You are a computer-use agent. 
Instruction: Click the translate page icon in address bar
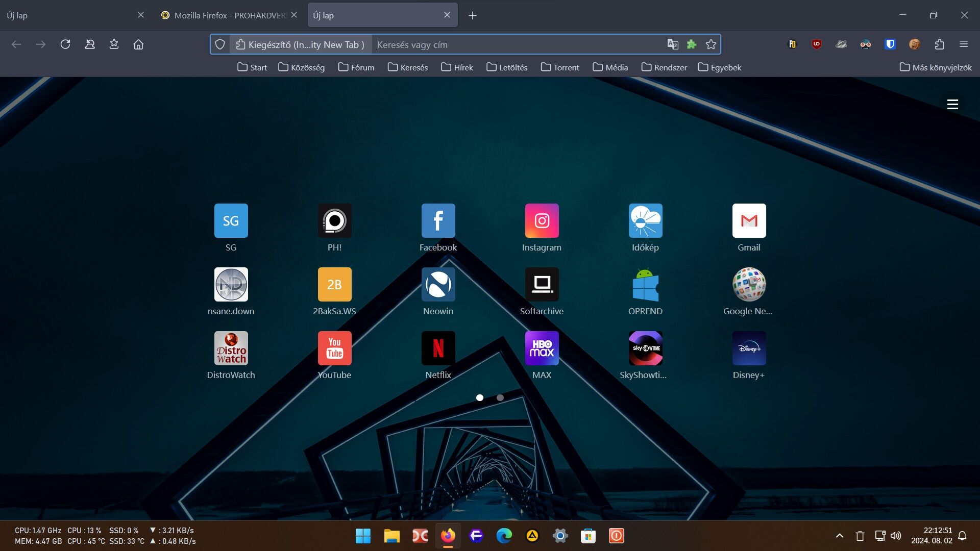tap(673, 44)
